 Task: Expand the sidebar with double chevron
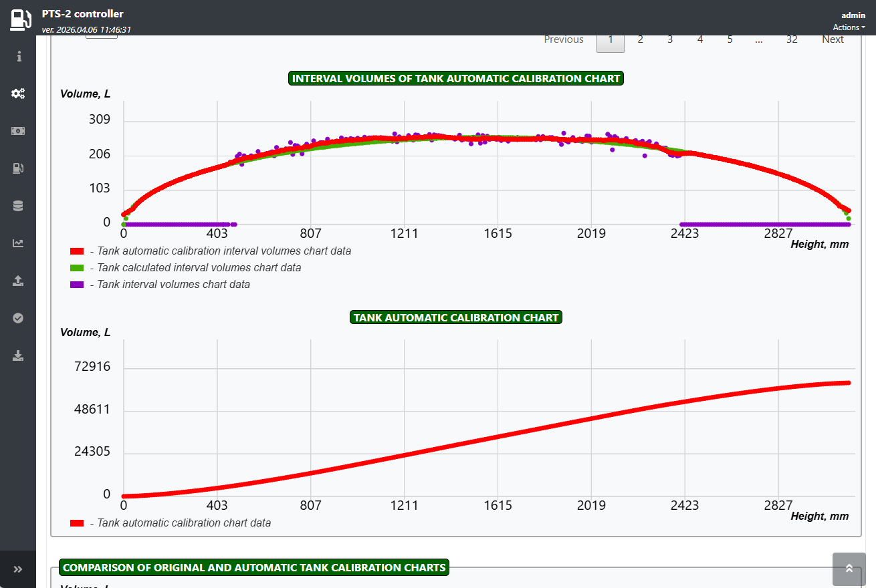point(18,569)
